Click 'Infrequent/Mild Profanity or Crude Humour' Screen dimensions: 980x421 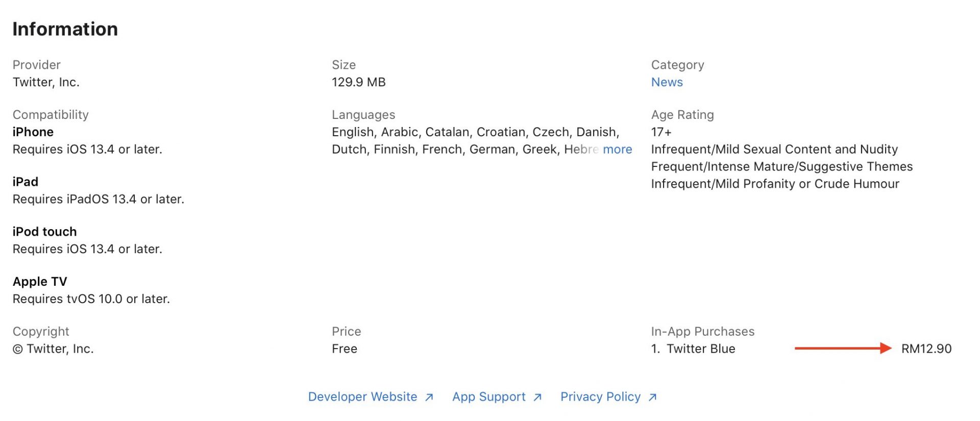click(775, 184)
